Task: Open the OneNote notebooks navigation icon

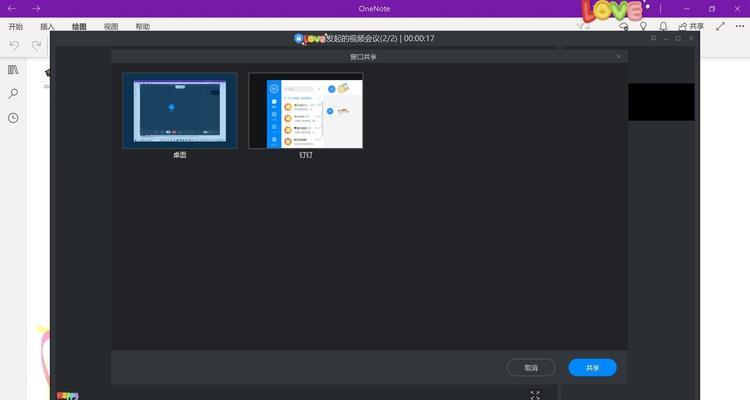Action: [13, 70]
